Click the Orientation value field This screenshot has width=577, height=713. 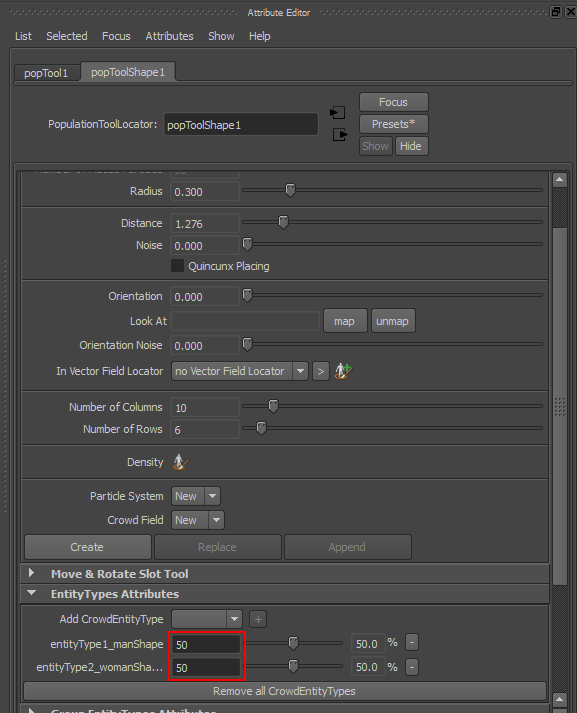(205, 296)
